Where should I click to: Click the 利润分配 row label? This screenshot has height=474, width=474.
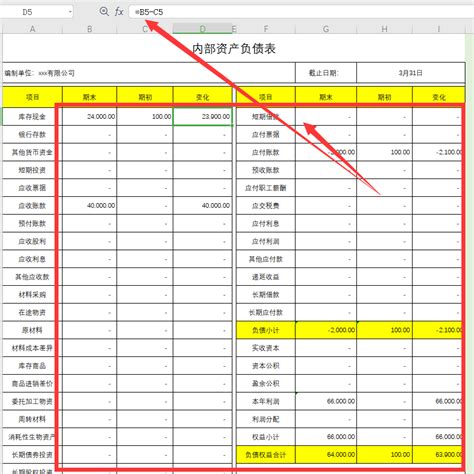pos(266,419)
